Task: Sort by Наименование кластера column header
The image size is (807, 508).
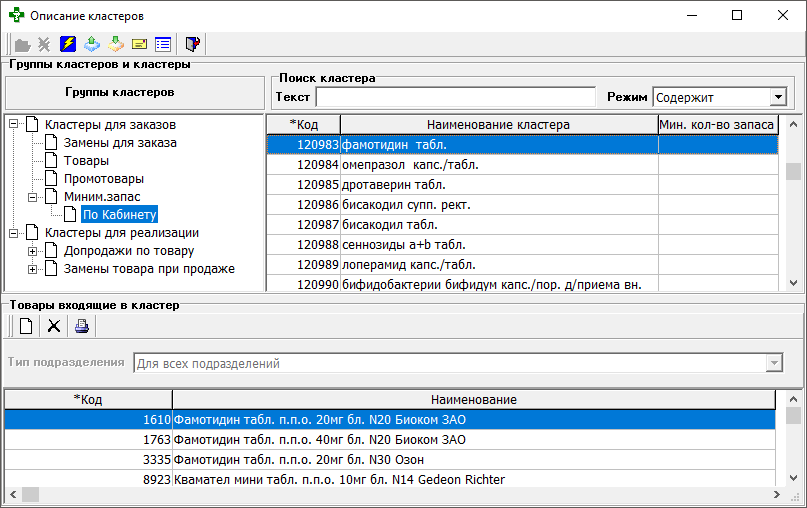Action: point(498,125)
